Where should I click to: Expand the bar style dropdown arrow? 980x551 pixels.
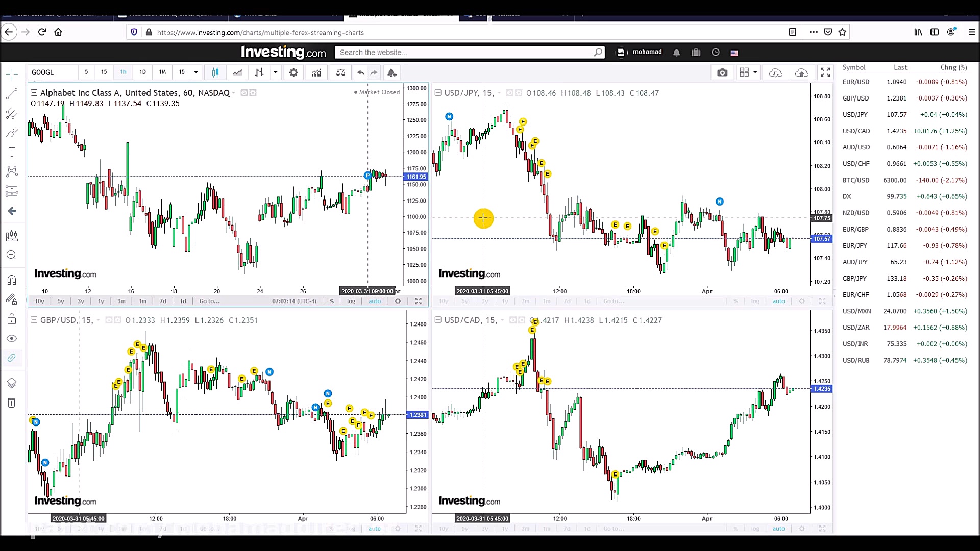pos(275,72)
